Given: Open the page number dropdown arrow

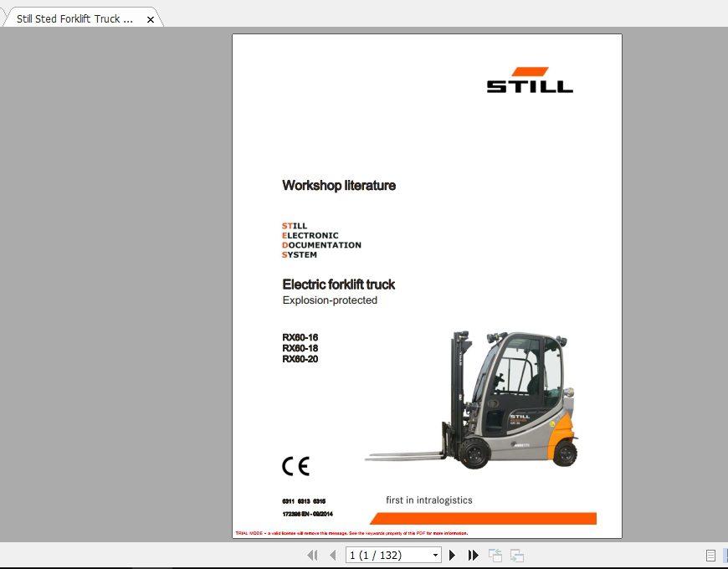Looking at the screenshot, I should click(435, 555).
